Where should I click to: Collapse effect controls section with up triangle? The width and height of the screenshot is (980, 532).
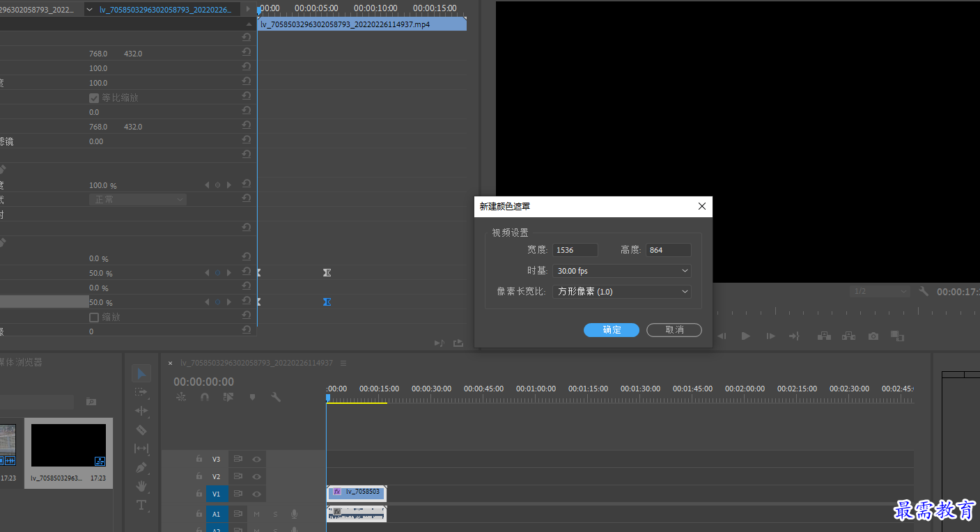tap(248, 24)
